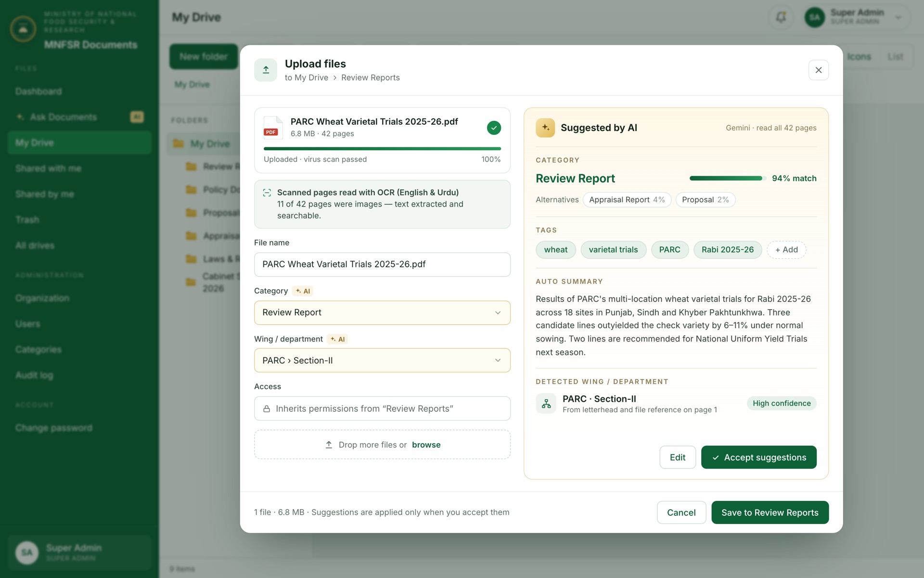Click the Rabi 2025-26 tag
This screenshot has height=578, width=924.
coord(728,250)
